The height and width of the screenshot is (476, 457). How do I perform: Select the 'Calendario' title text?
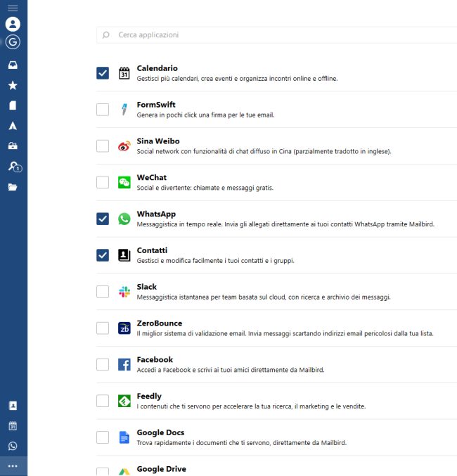157,68
